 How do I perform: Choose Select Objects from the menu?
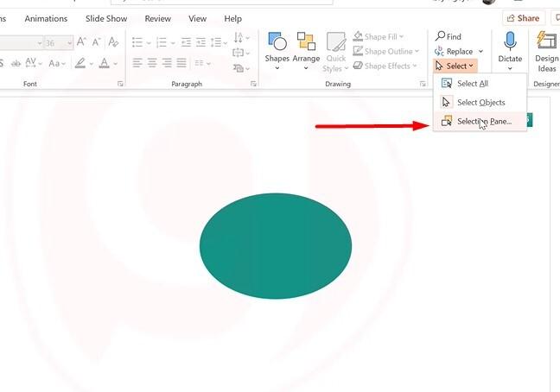(x=480, y=103)
